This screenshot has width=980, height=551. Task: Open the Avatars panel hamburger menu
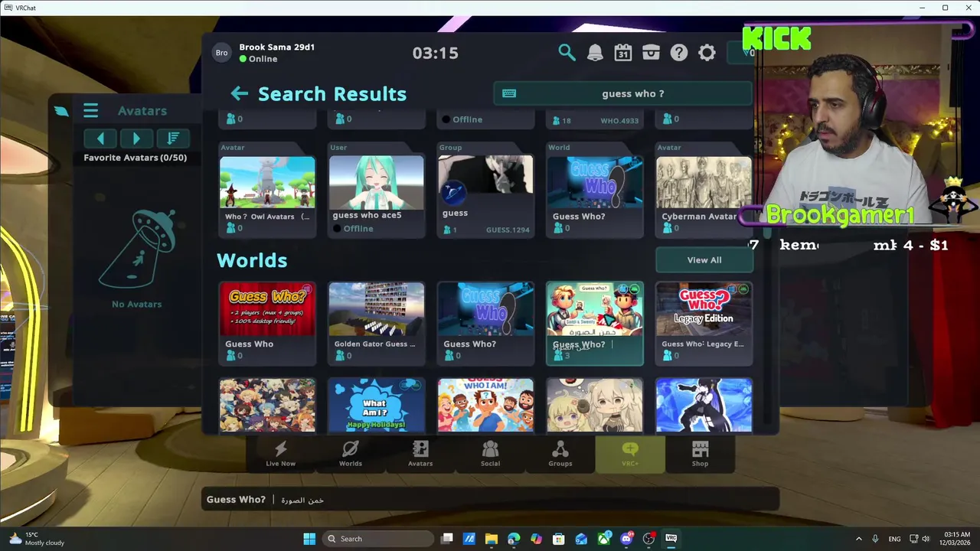pos(90,111)
